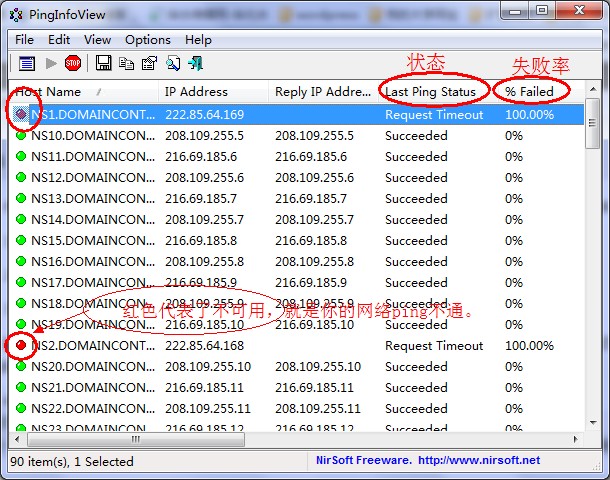
Task: Click the Exit door toolbar icon
Action: click(195, 64)
